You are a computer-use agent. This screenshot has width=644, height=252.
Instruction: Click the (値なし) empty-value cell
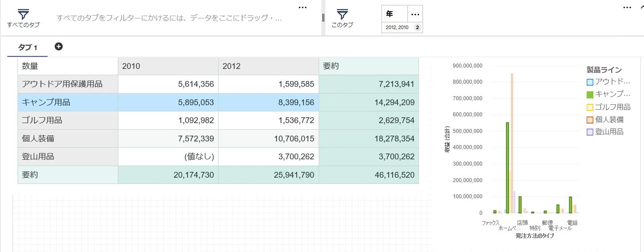pos(168,157)
